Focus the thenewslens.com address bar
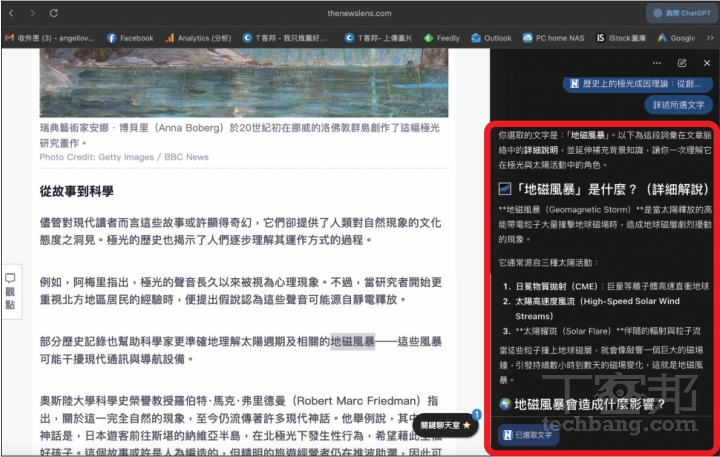The width and height of the screenshot is (720, 457). (359, 13)
